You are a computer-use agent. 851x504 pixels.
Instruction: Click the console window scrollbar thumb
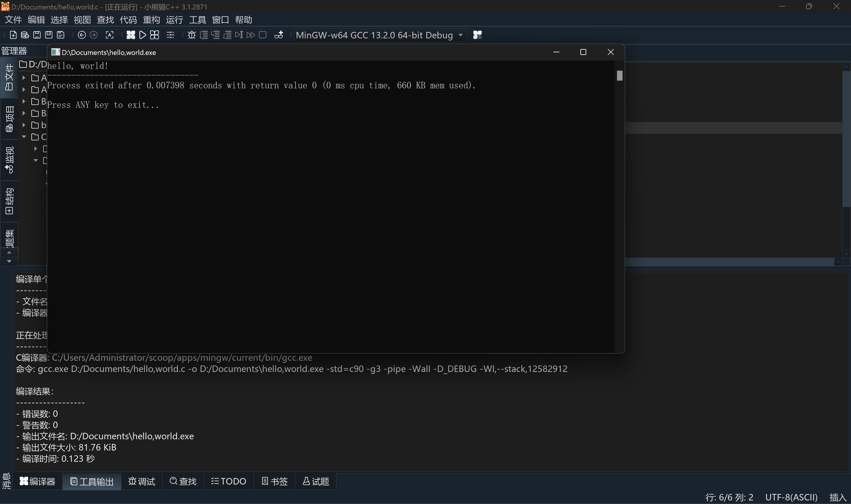[x=620, y=75]
